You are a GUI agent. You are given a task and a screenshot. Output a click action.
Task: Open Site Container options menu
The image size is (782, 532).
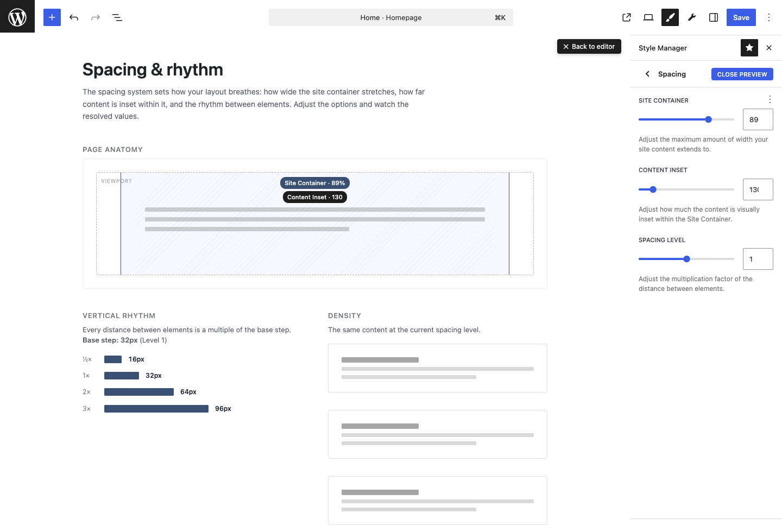tap(770, 99)
